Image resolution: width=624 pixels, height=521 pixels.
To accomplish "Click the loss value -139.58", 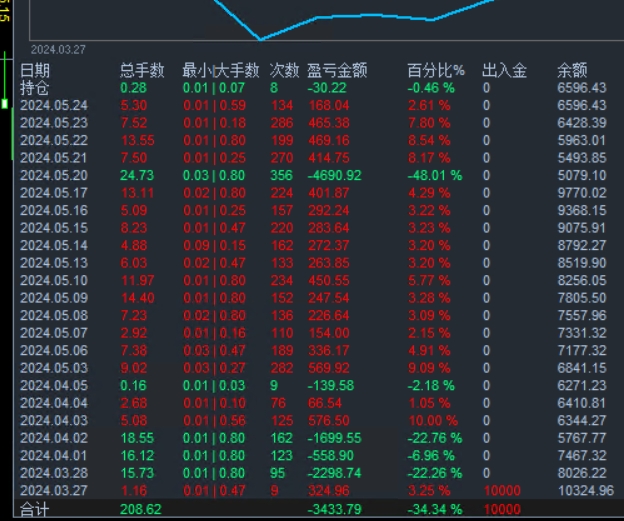I will [x=331, y=386].
